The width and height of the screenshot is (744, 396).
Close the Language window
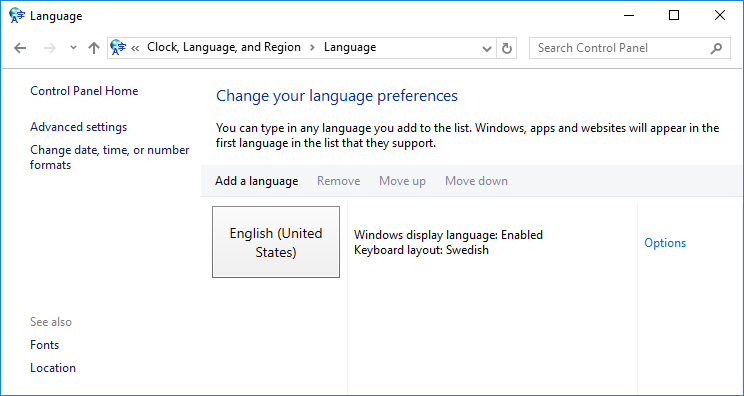pos(719,15)
